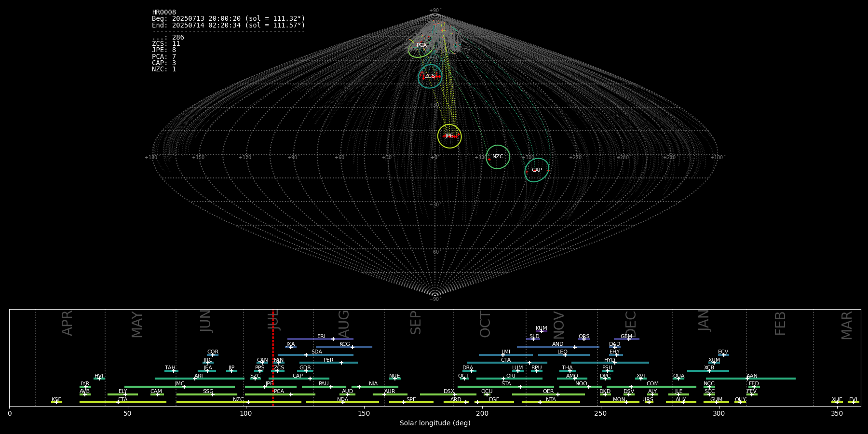This screenshot has width=868, height=434.
Task: Click the FEB month label
Action: [780, 323]
